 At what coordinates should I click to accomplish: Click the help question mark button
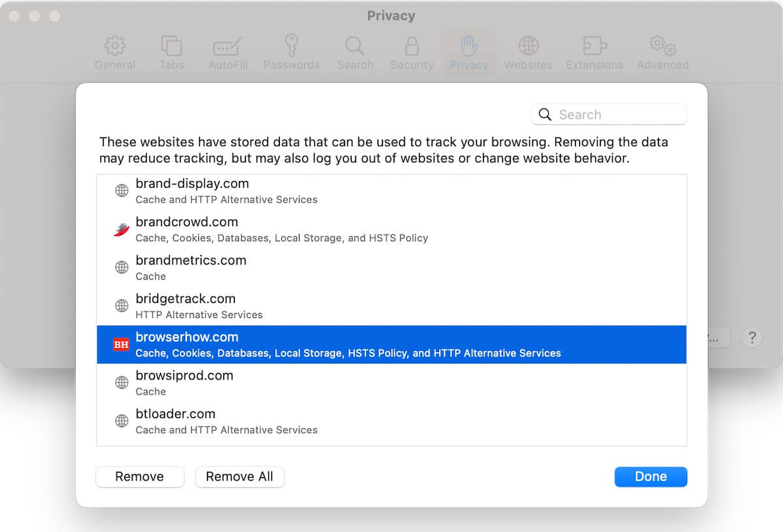point(752,338)
